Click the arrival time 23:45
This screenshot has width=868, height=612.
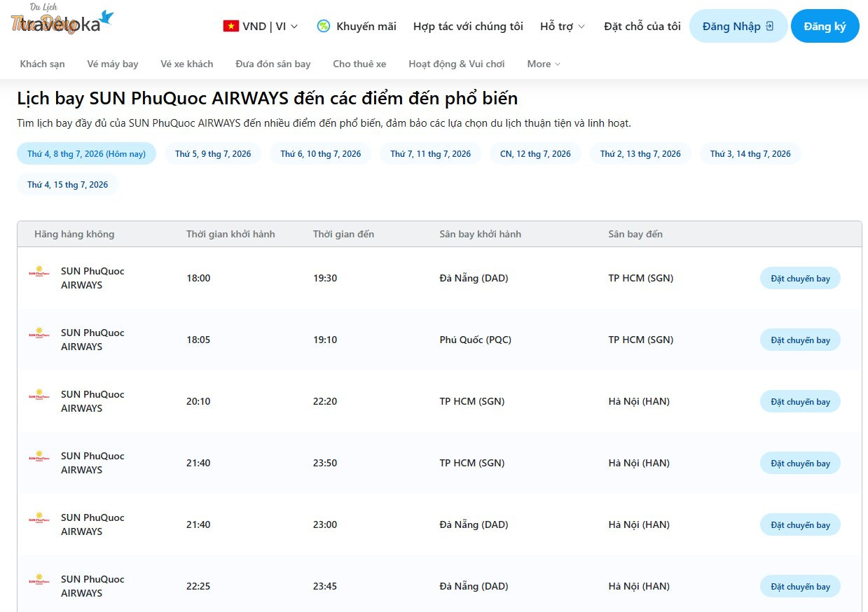tap(325, 586)
